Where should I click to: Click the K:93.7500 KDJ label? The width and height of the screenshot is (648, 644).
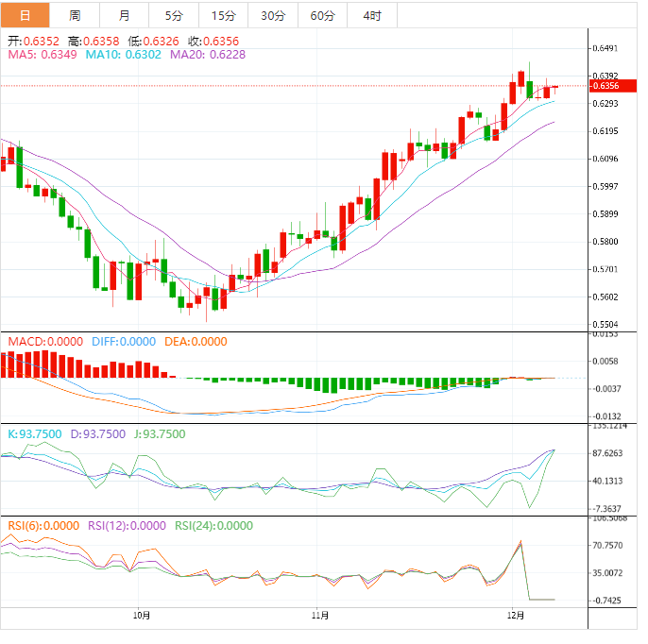point(35,434)
